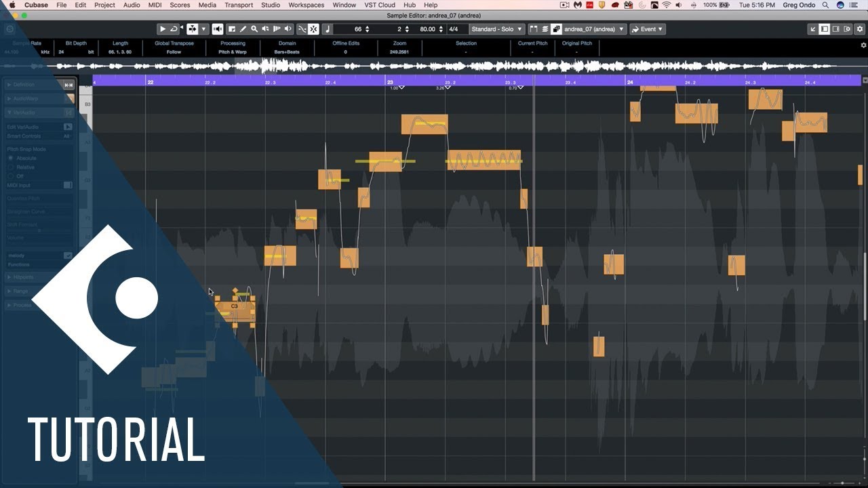Click the Pitch & Warp processing value
This screenshot has height=488, width=868.
(x=233, y=52)
